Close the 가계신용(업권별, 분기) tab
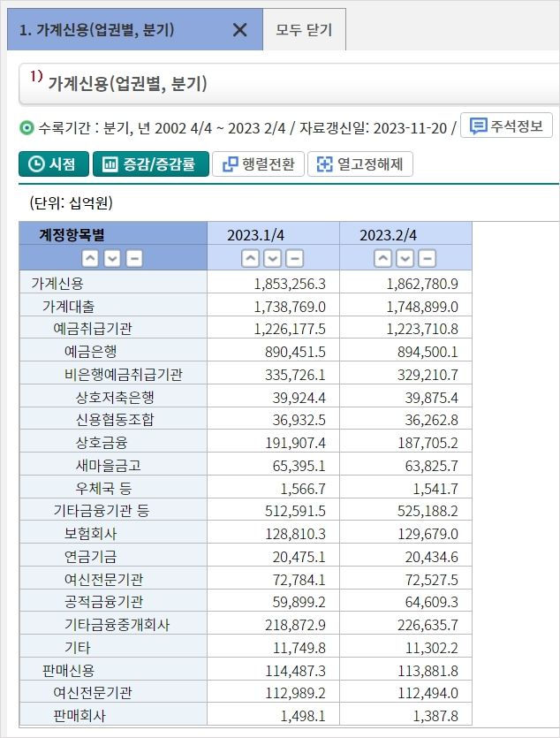This screenshot has width=560, height=738. point(239,30)
